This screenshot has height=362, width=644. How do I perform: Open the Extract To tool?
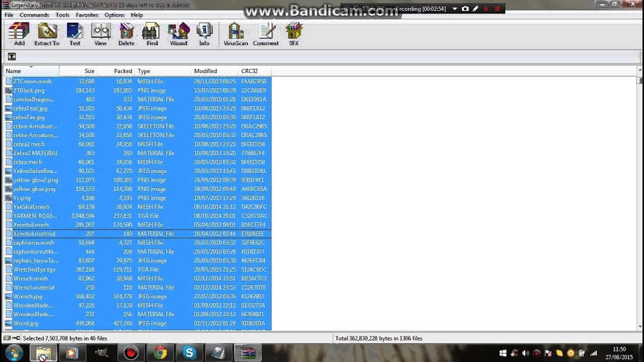pos(47,34)
